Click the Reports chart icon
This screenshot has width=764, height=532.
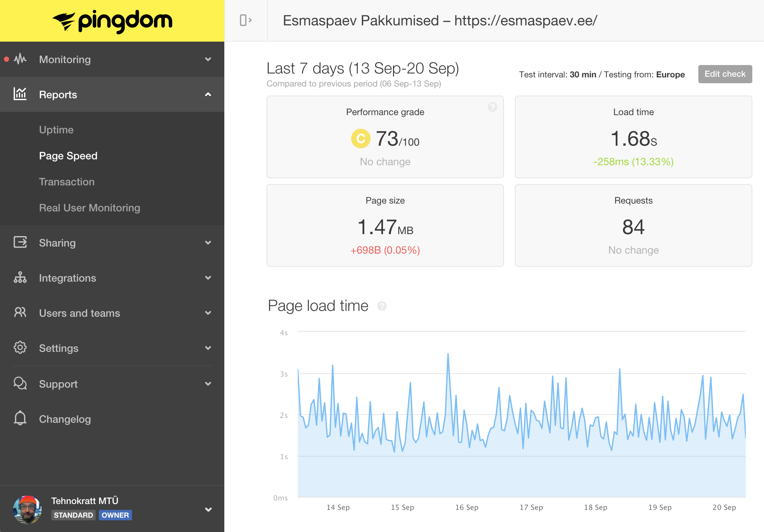coord(20,94)
